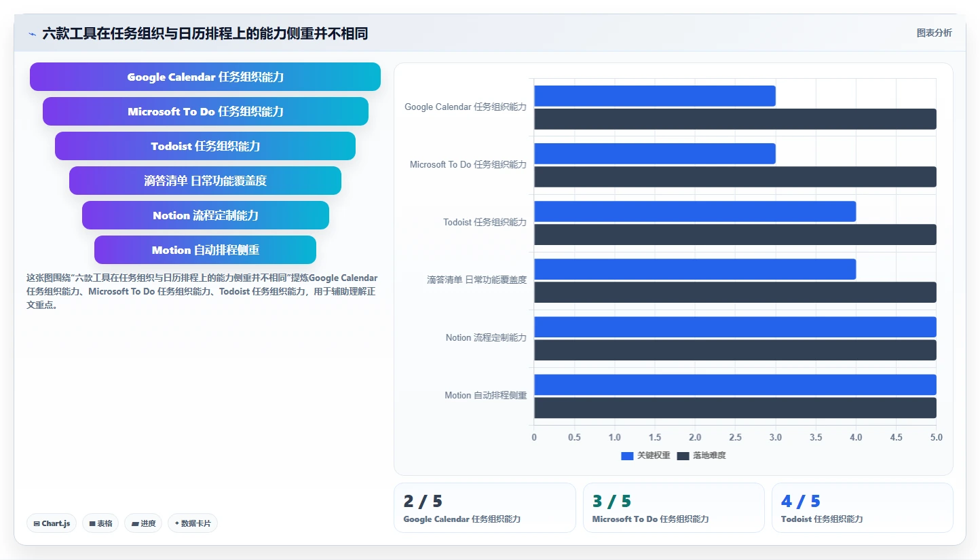This screenshot has height=560, width=980.
Task: Click the Notion 流程定制能力 chart axis label
Action: pyautogui.click(x=486, y=338)
